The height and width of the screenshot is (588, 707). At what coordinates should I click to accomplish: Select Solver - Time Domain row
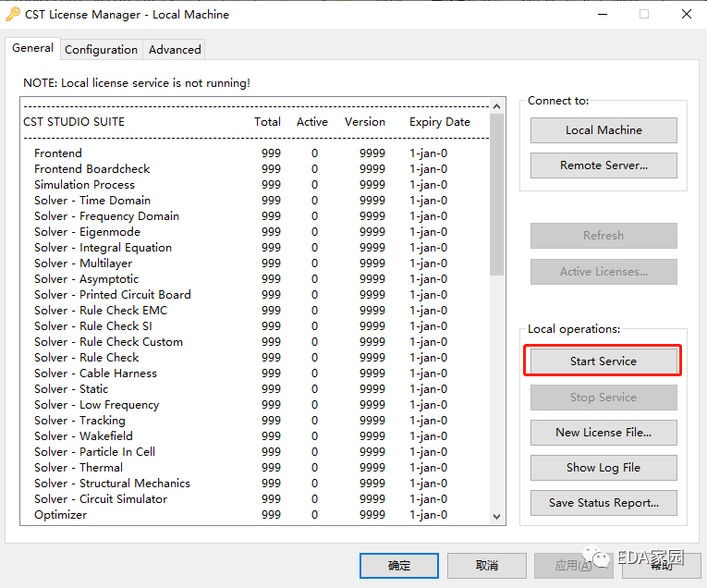(x=240, y=201)
